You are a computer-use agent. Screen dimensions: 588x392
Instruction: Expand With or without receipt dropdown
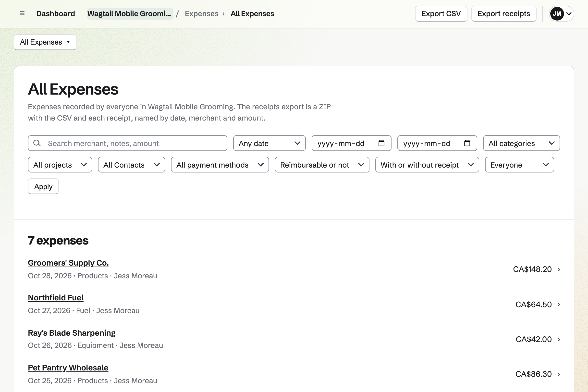point(427,165)
